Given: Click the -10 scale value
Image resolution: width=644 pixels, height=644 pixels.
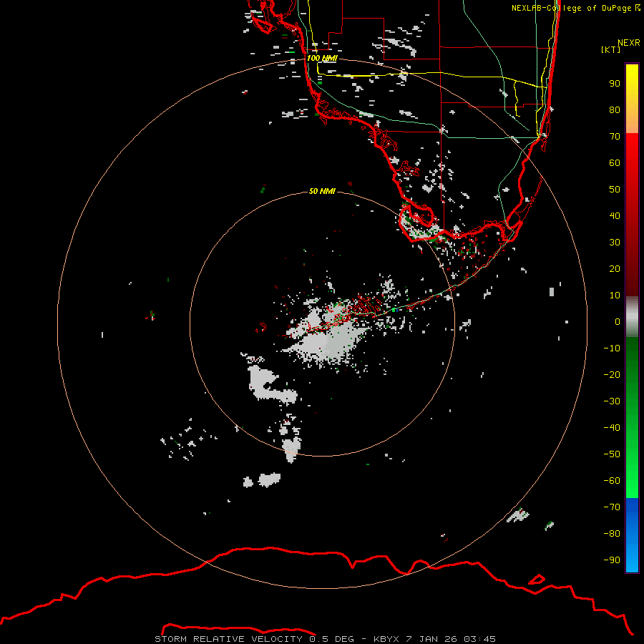Looking at the screenshot, I should (612, 348).
